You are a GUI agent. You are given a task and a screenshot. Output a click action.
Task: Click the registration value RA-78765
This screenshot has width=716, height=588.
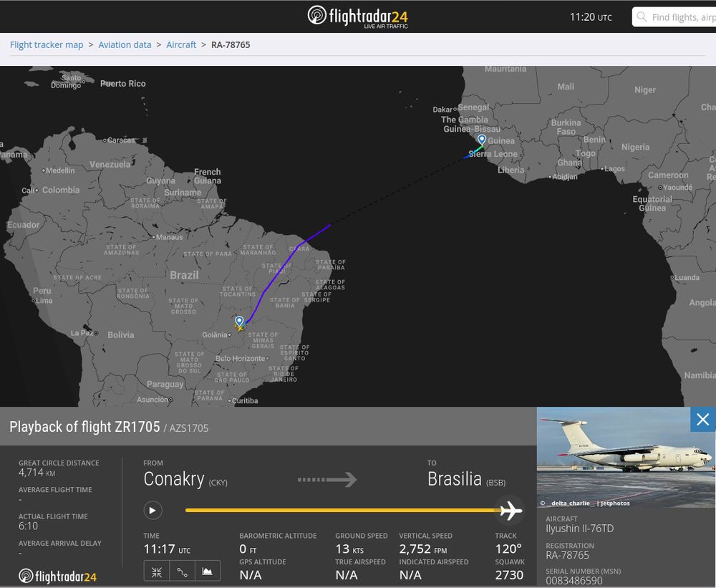coord(568,556)
